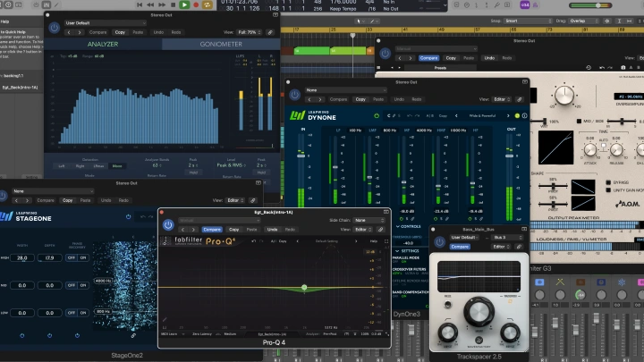
Task: Click the StageOne 4000 Hz crossover label
Action: [x=103, y=281]
